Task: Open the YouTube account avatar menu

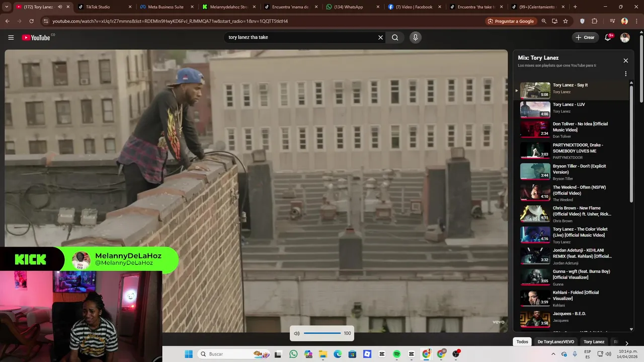Action: (x=625, y=38)
